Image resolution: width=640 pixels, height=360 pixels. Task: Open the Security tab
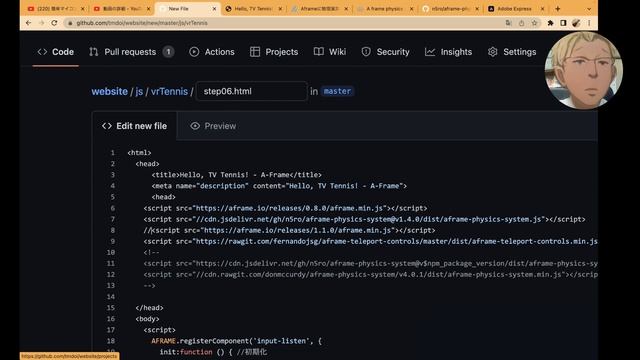tap(385, 52)
